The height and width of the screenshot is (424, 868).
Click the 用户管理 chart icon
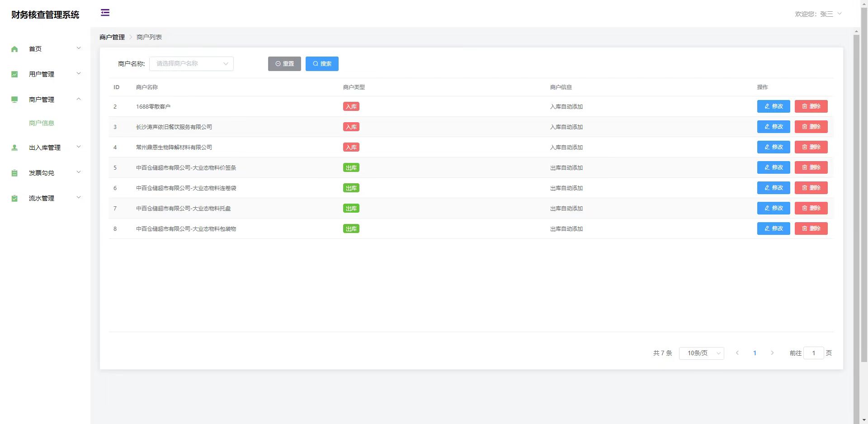click(14, 74)
